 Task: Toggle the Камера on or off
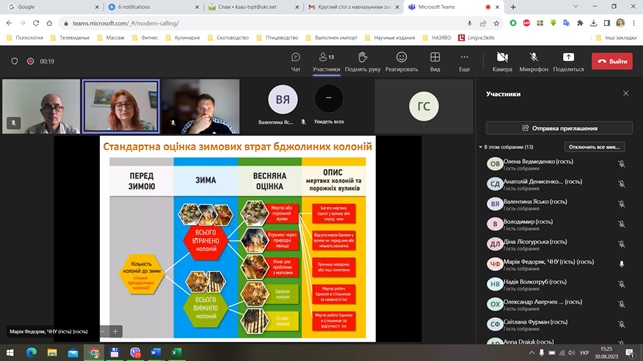(x=502, y=57)
